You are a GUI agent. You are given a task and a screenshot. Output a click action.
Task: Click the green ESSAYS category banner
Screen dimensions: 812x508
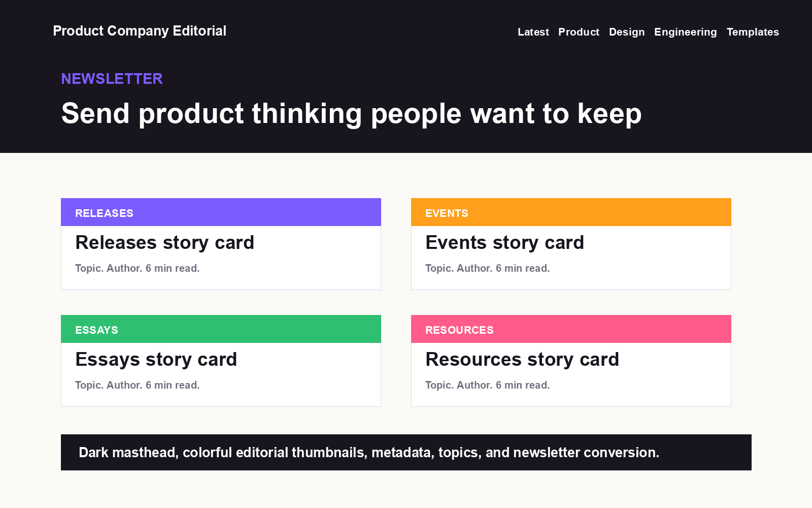(x=221, y=329)
